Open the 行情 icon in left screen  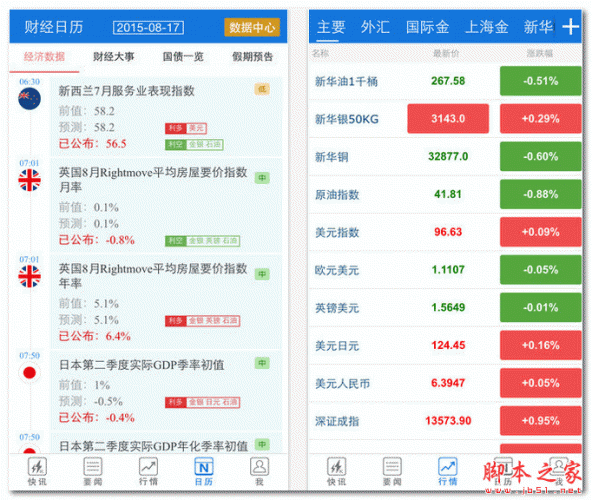[148, 471]
